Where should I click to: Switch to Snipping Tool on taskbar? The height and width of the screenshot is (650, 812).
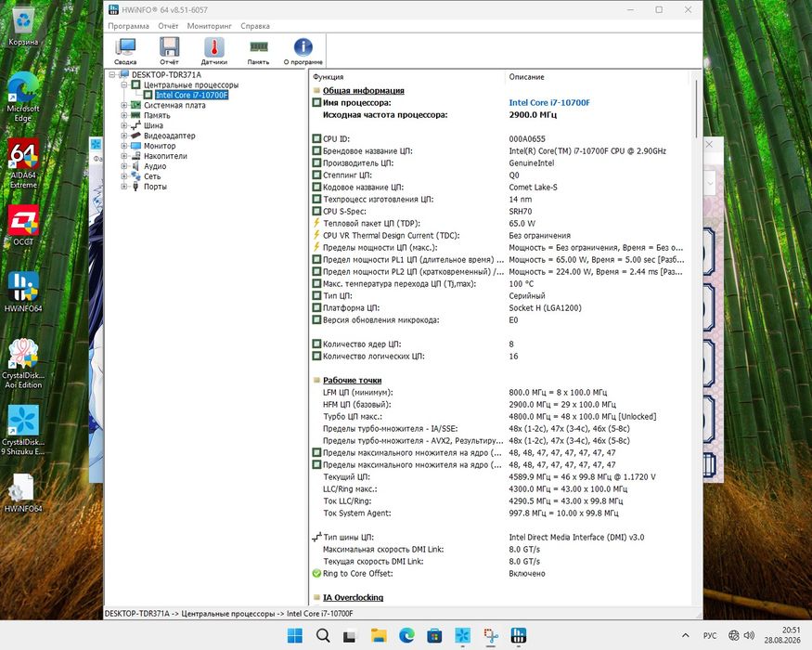490,635
